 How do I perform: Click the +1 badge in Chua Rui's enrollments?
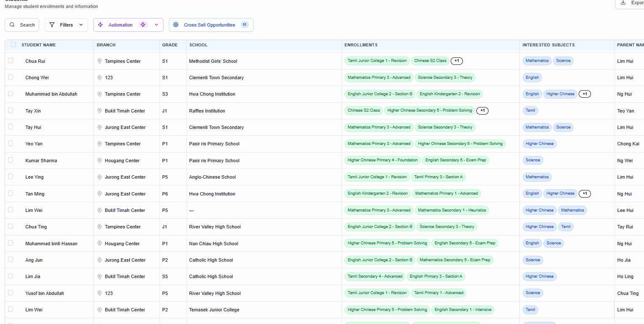457,61
